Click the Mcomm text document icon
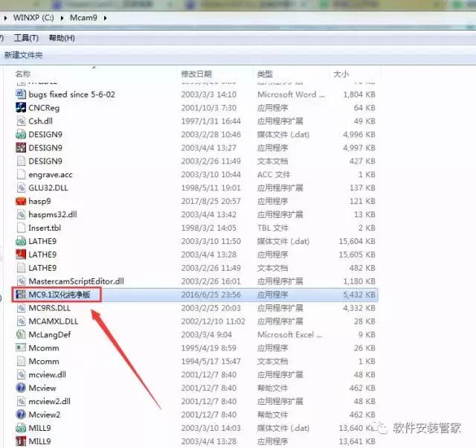Screen dimensions: 476x448 coord(21,361)
